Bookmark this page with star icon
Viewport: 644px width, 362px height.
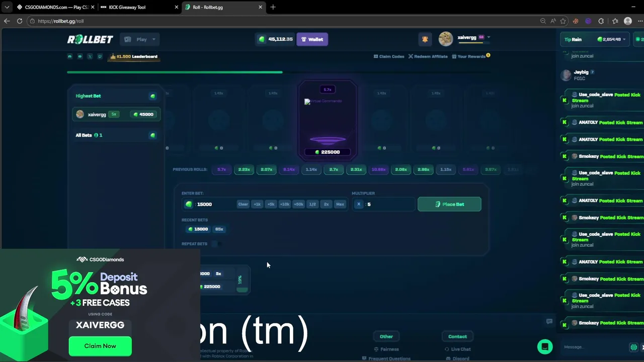[563, 21]
